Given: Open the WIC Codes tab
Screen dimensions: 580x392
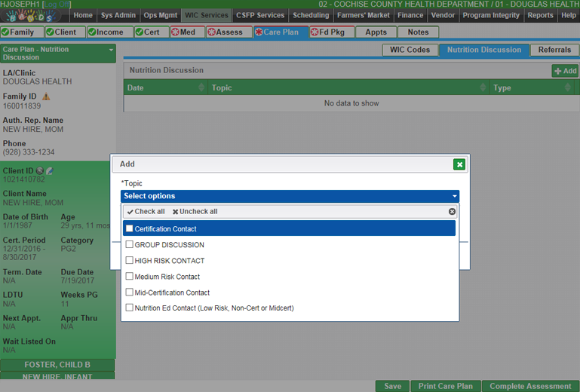Looking at the screenshot, I should (410, 50).
